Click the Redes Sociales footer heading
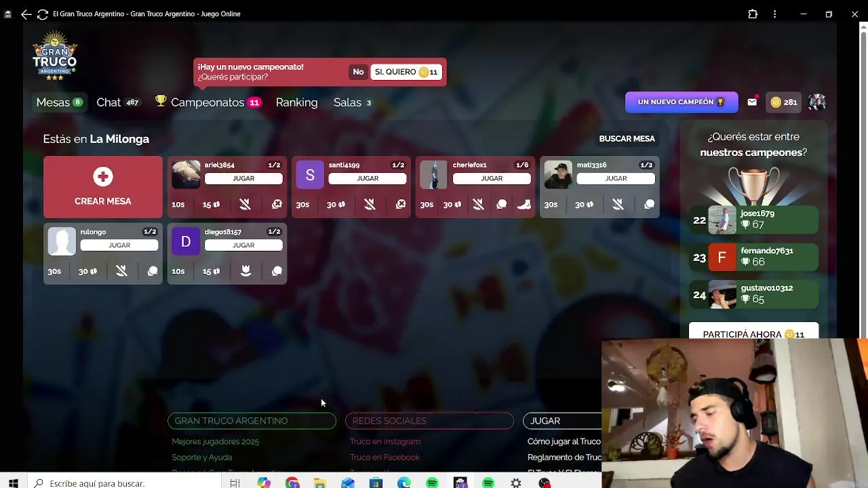The image size is (868, 488). (x=429, y=421)
